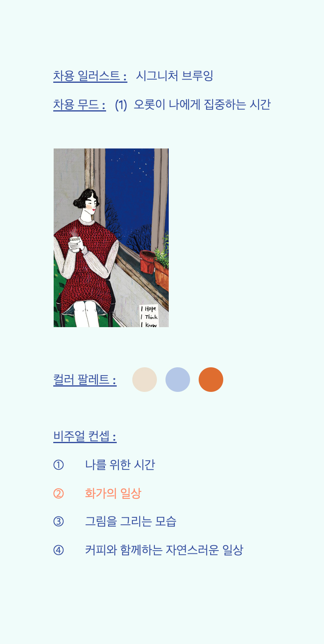324x644 pixels.
Task: Click the orange circled number ② icon
Action: [59, 493]
